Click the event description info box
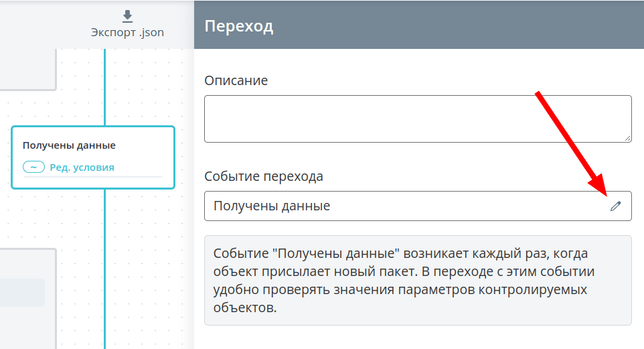 point(418,281)
